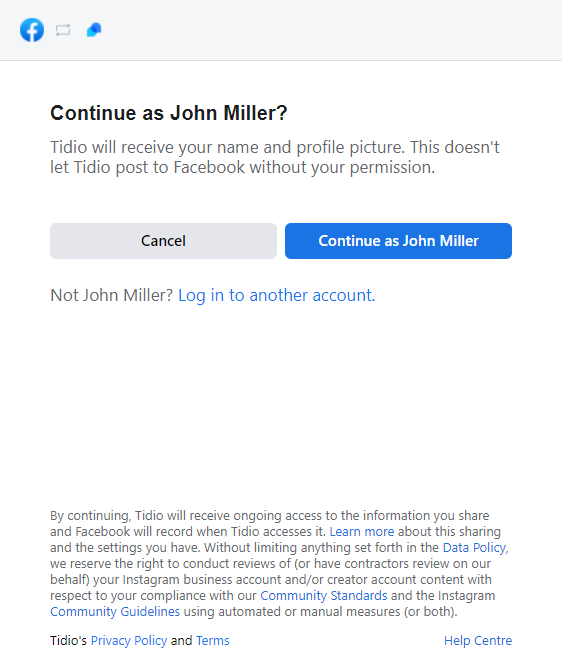Click the data exchange arrows icon
Screen dimensions: 562x670
coord(63,30)
